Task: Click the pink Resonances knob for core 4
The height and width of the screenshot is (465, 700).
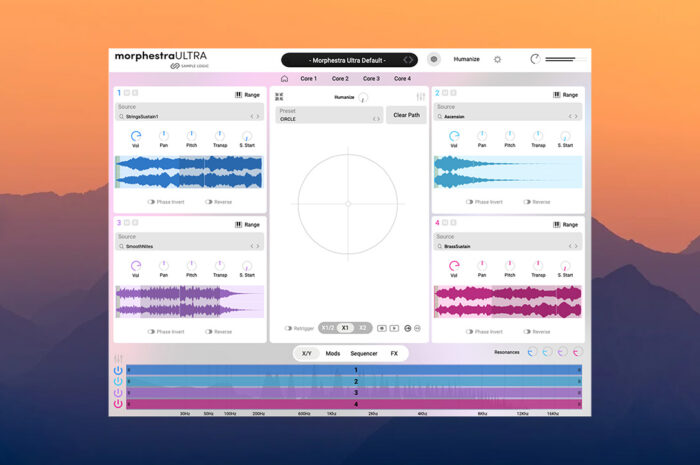Action: (x=578, y=352)
